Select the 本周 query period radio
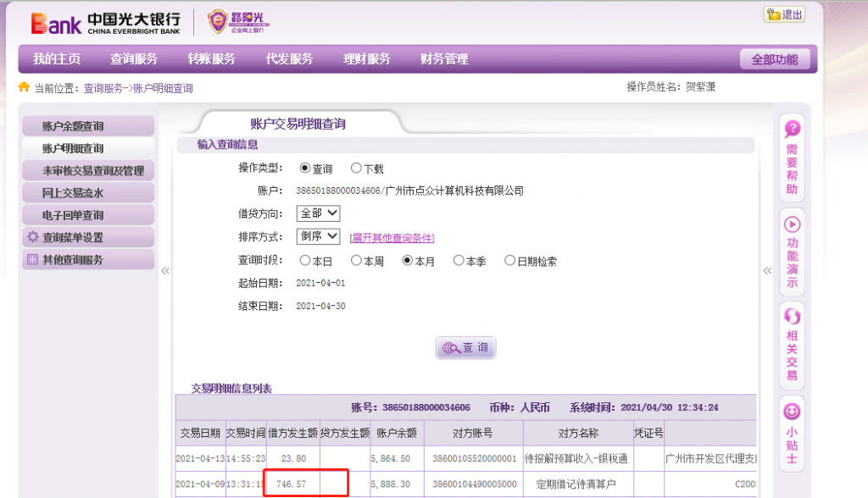The width and height of the screenshot is (868, 498). coord(356,261)
